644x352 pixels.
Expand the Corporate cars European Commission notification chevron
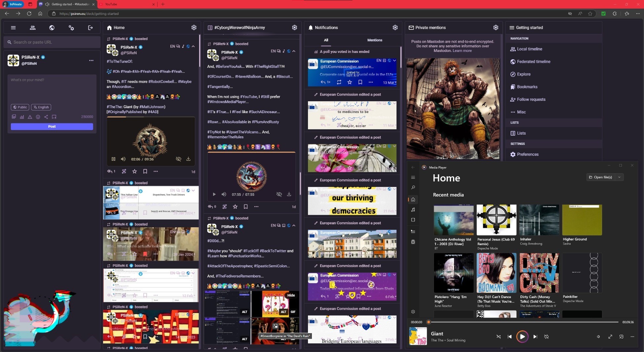pyautogui.click(x=394, y=61)
